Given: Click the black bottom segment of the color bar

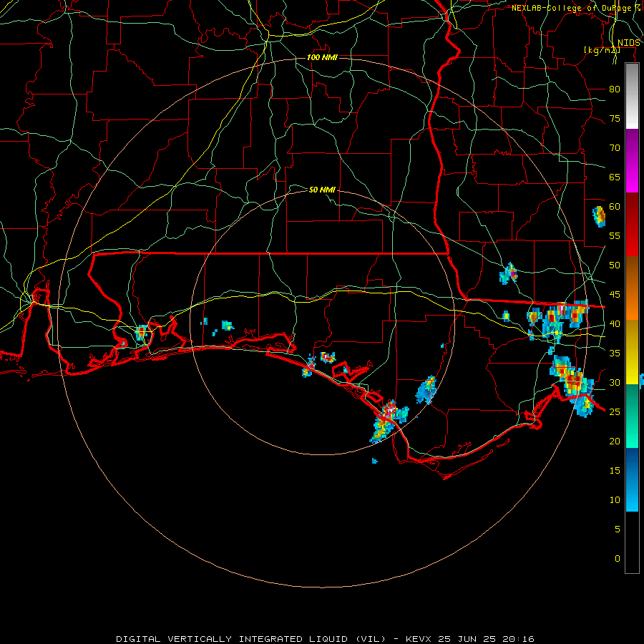Looking at the screenshot, I should pyautogui.click(x=632, y=542).
